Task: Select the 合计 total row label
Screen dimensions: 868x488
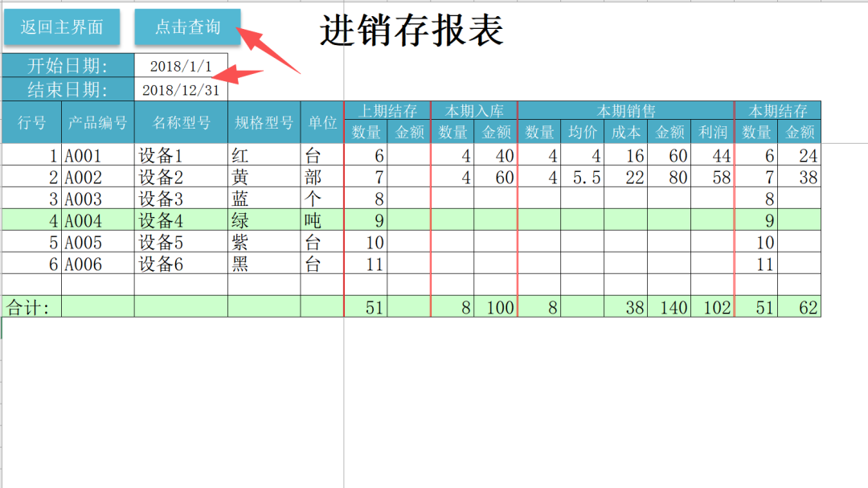Action: [31, 306]
